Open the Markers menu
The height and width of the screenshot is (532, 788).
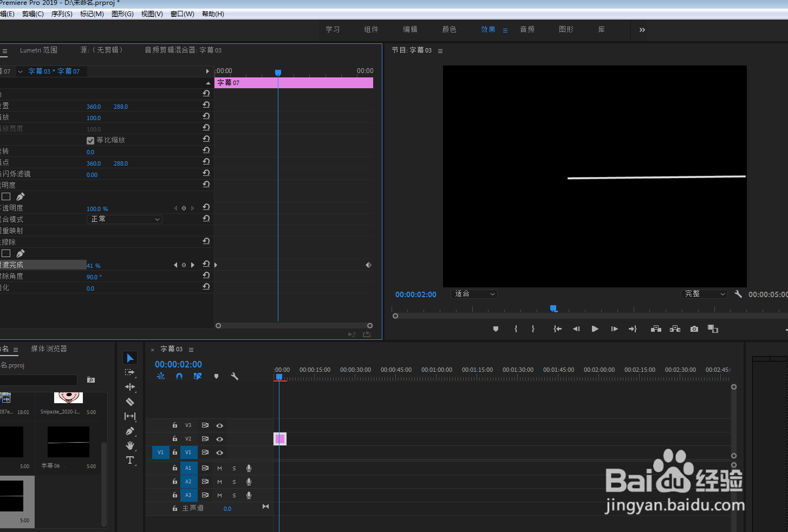[x=92, y=14]
